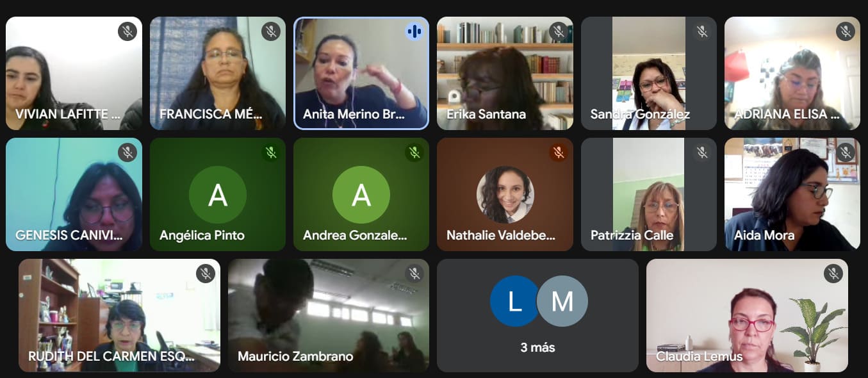
Task: Click speaking indicator on Anita Merino tile
Action: [414, 31]
